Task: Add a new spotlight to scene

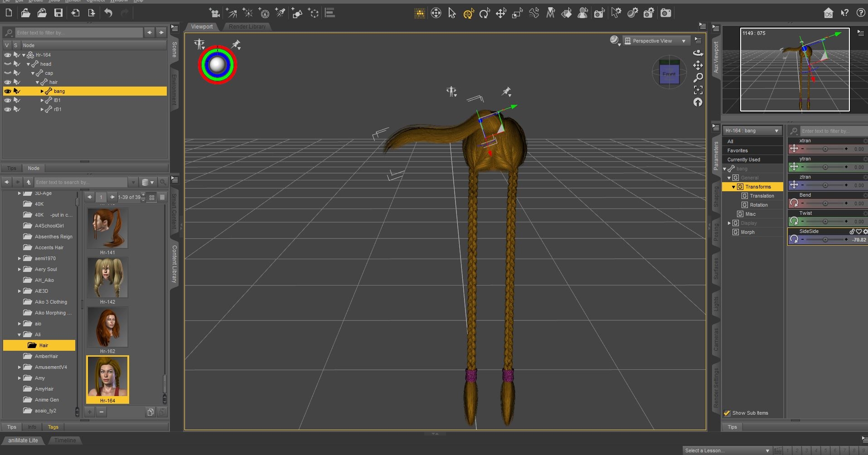Action: point(280,13)
